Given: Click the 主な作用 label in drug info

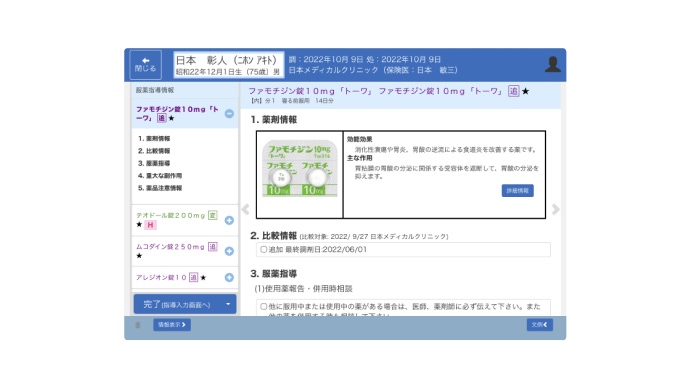Looking at the screenshot, I should click(360, 157).
